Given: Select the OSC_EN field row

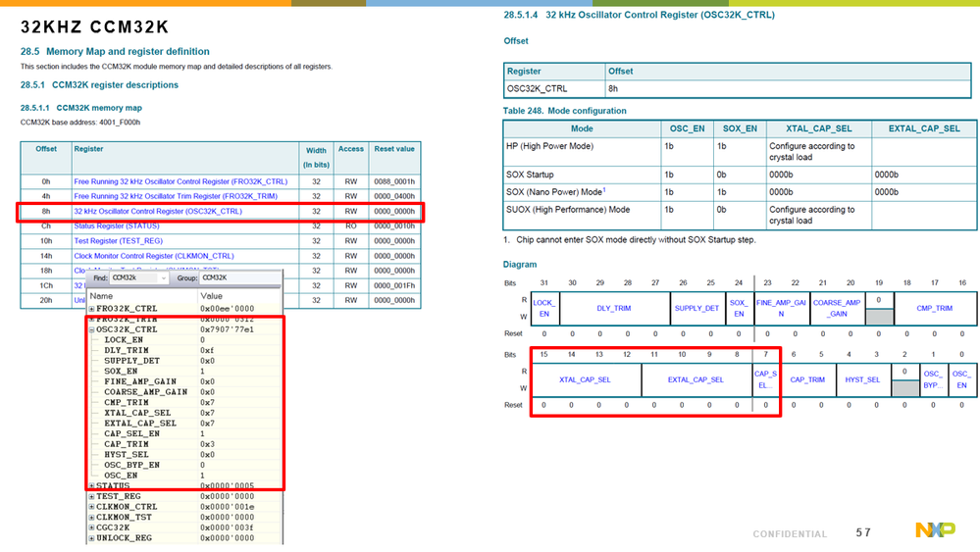Looking at the screenshot, I should point(184,476).
